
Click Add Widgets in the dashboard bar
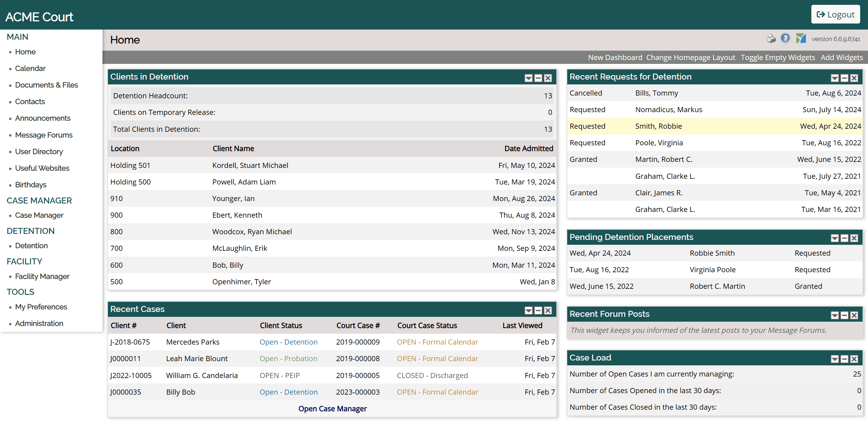click(x=841, y=57)
